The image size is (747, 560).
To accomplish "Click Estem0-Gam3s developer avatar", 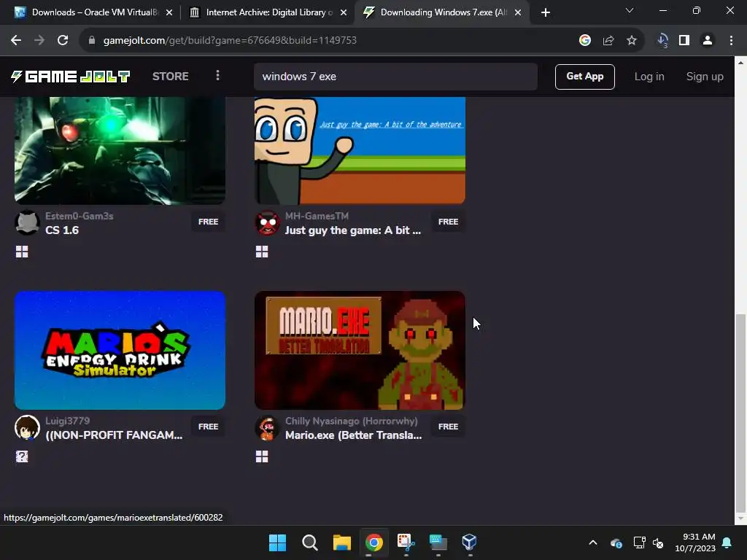I will point(27,222).
